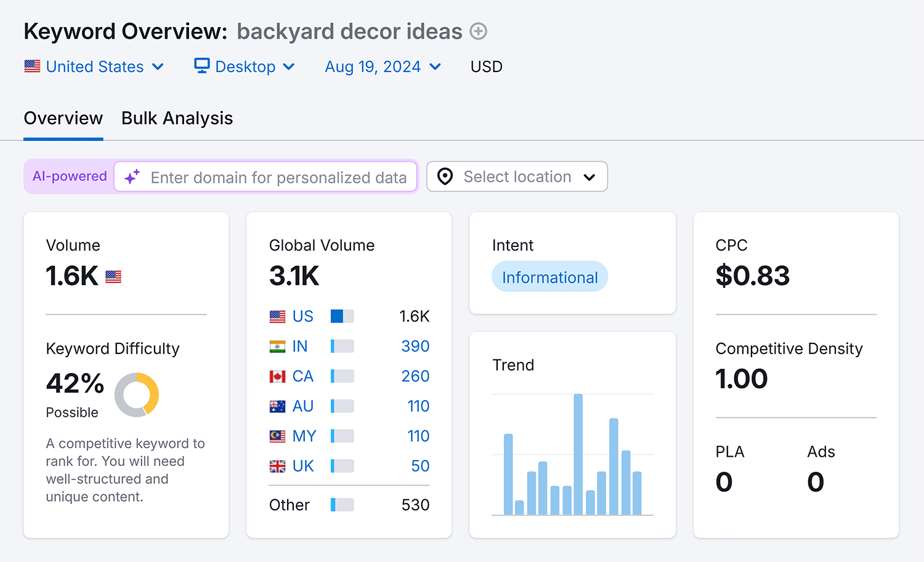Click the United States flag icon in header

coord(32,66)
